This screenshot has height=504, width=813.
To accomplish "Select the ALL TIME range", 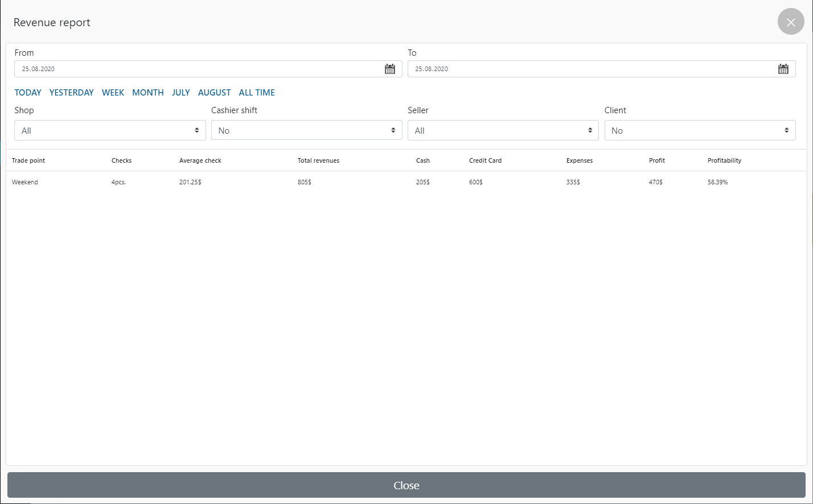I will tap(257, 93).
